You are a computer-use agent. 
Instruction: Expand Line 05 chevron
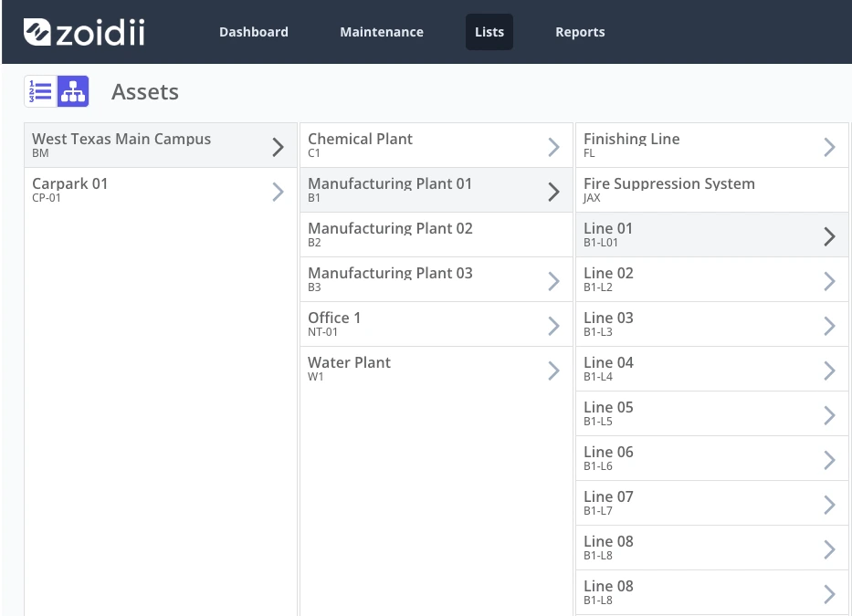click(x=829, y=415)
